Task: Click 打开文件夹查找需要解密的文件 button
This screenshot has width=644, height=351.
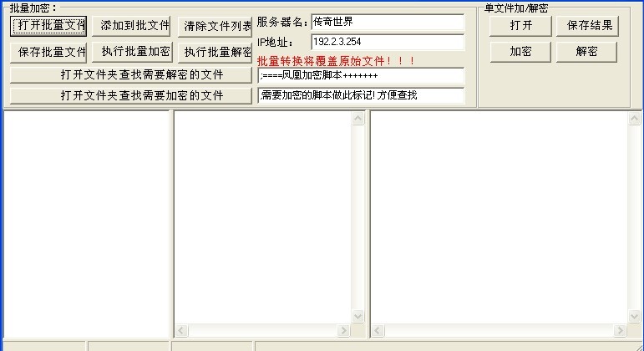Action: [x=130, y=74]
